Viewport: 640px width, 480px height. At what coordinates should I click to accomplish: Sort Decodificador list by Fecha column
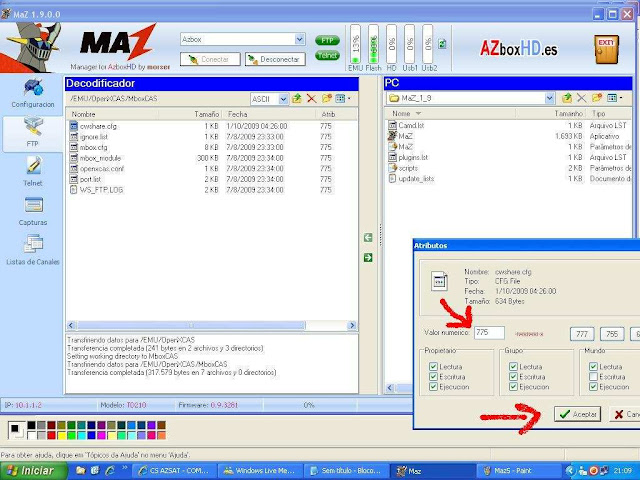[270, 114]
